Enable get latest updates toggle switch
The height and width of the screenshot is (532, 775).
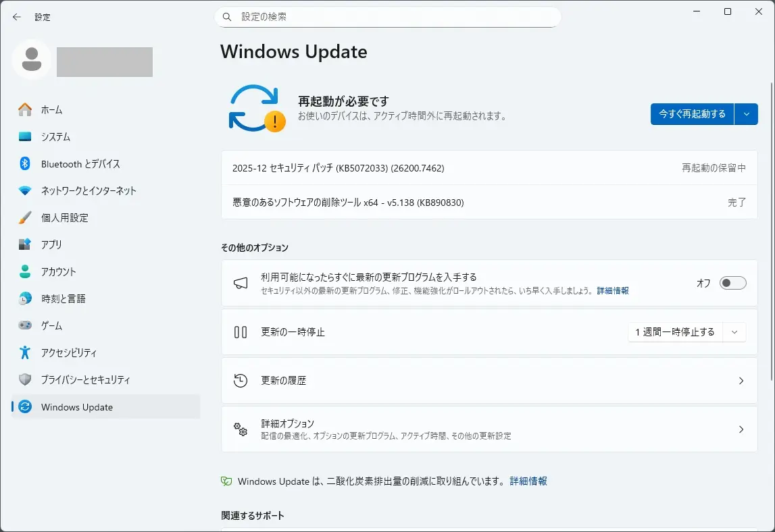coord(732,283)
